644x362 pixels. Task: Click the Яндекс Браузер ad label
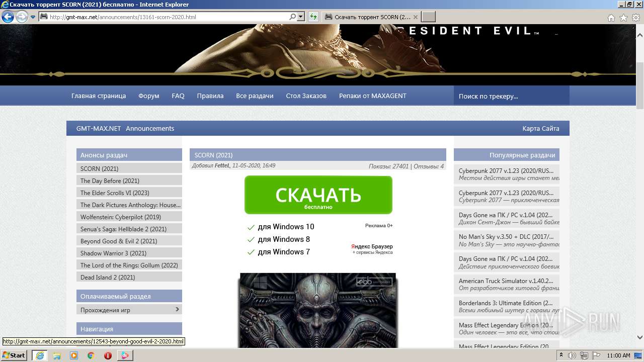[x=372, y=246]
